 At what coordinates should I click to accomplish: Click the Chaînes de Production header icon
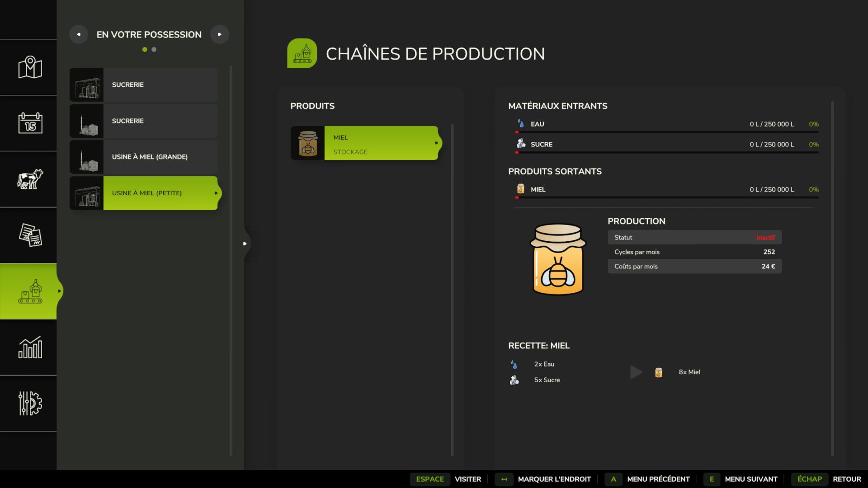302,53
